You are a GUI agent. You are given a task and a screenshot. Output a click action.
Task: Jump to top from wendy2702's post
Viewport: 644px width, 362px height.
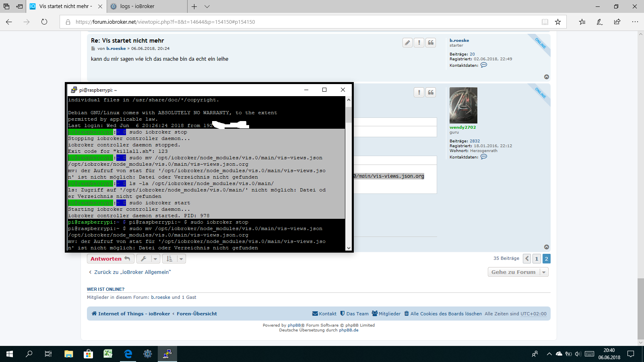(x=547, y=247)
